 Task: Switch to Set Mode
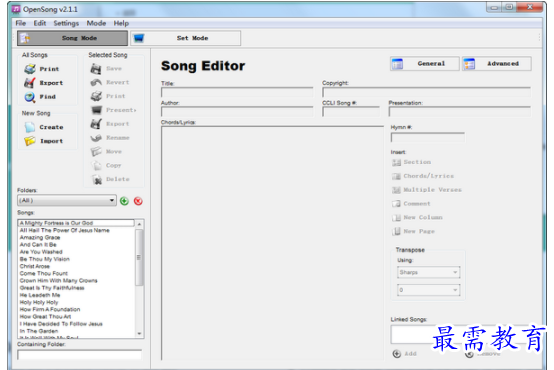coord(186,38)
